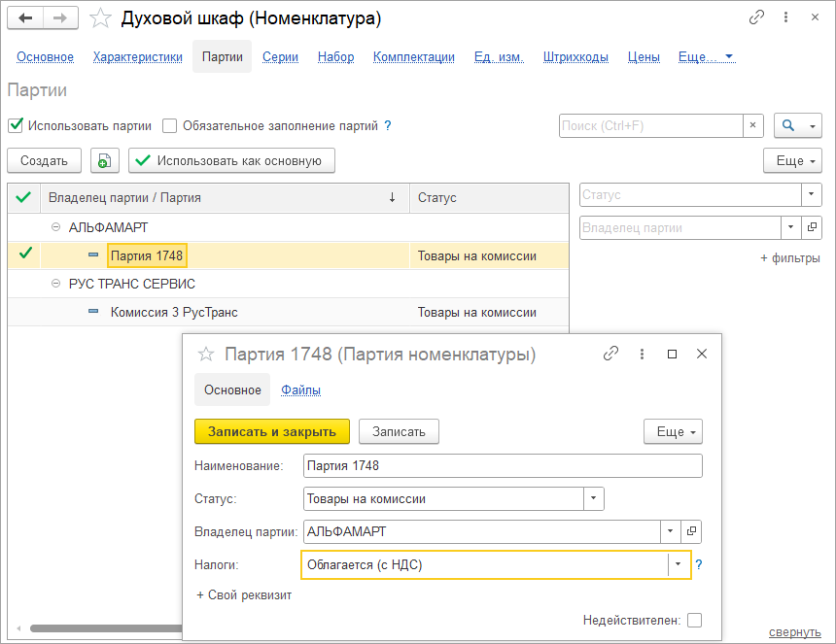
Task: Click the Записать button
Action: (399, 431)
